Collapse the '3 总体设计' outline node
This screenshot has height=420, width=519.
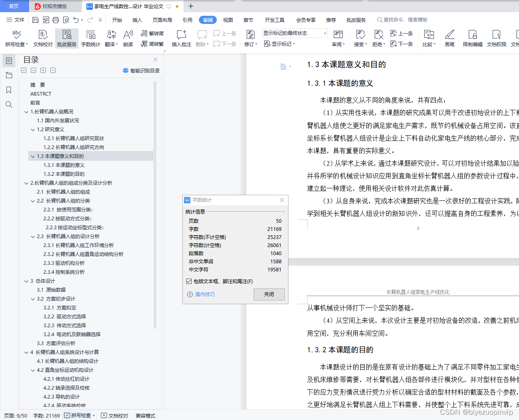[x=26, y=281]
